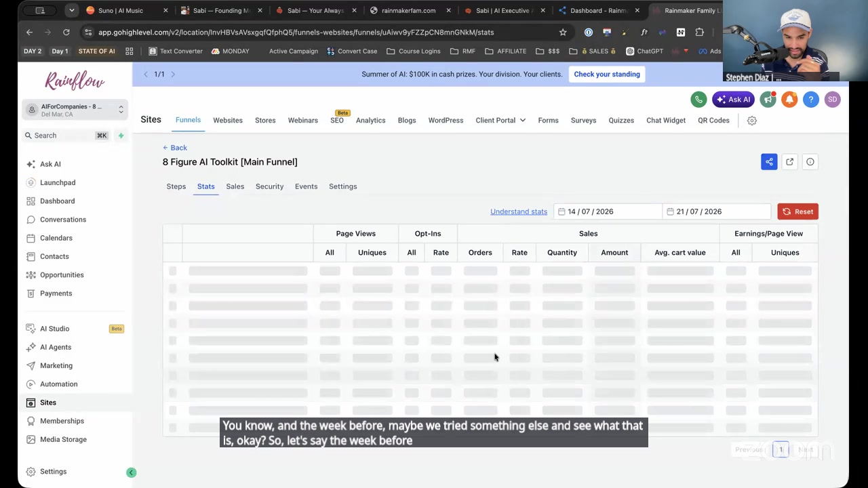Expand the AIForCompanies account switcher
Screen dimensions: 868x488
point(75,110)
